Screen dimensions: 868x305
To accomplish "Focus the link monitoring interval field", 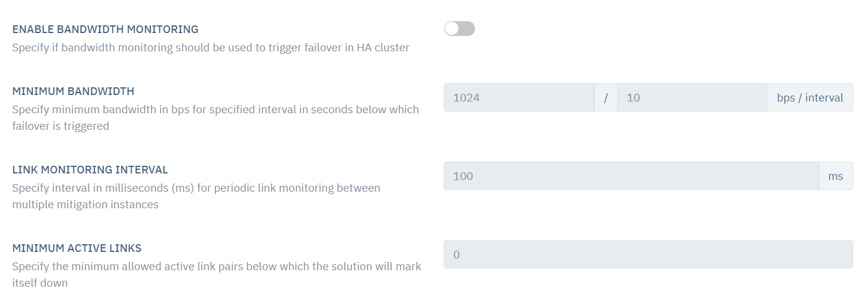I will click(631, 176).
